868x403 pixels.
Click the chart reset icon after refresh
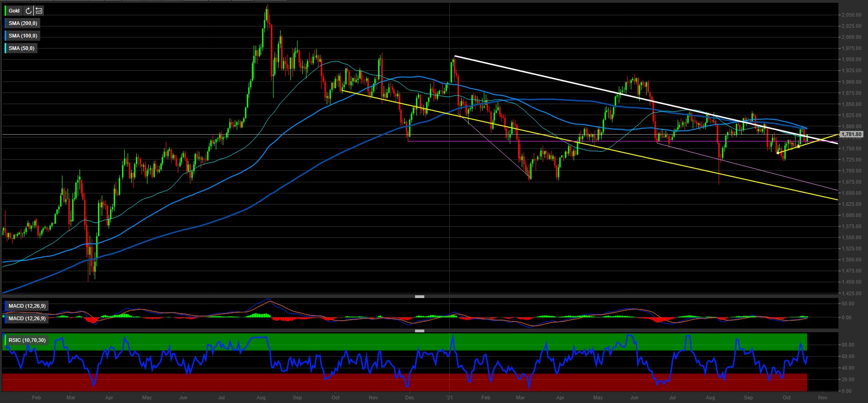pyautogui.click(x=39, y=11)
